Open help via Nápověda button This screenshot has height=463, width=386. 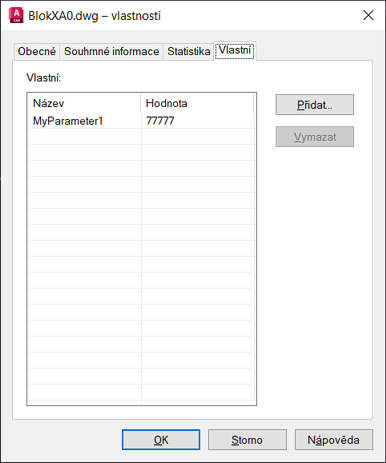click(x=334, y=440)
